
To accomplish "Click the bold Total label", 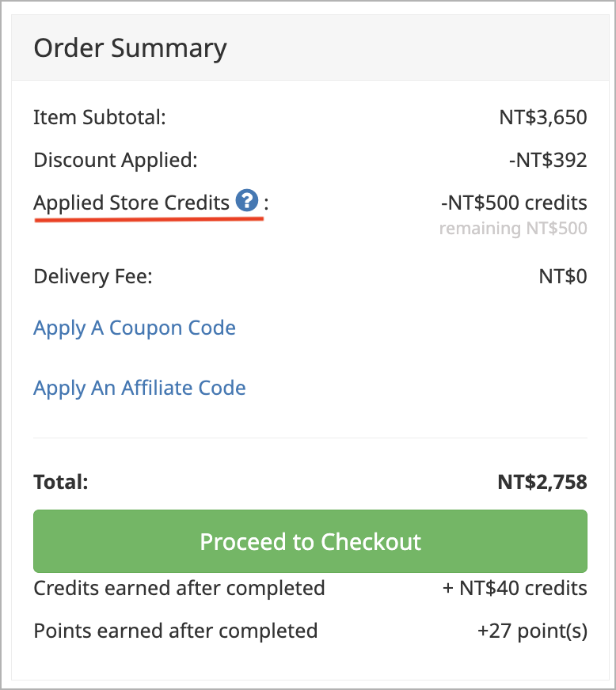I will [61, 483].
